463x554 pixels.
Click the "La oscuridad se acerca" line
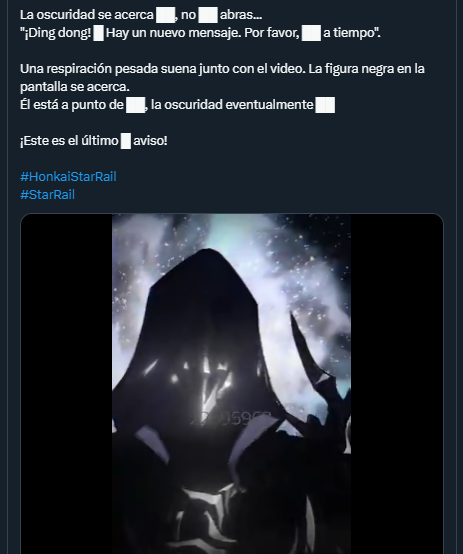pos(87,15)
